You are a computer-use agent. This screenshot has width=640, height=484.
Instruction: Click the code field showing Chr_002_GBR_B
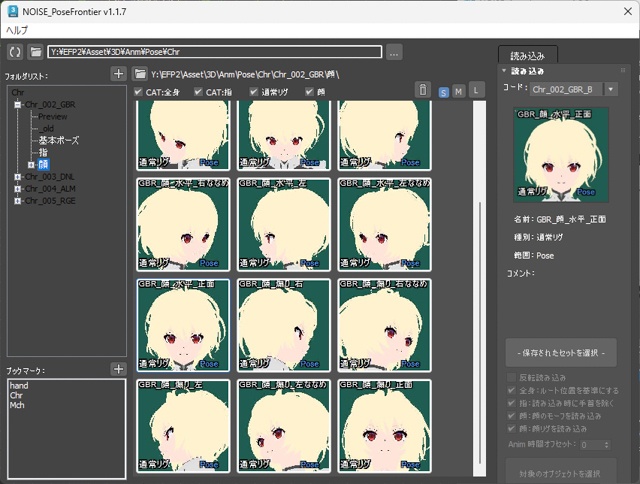coord(567,89)
